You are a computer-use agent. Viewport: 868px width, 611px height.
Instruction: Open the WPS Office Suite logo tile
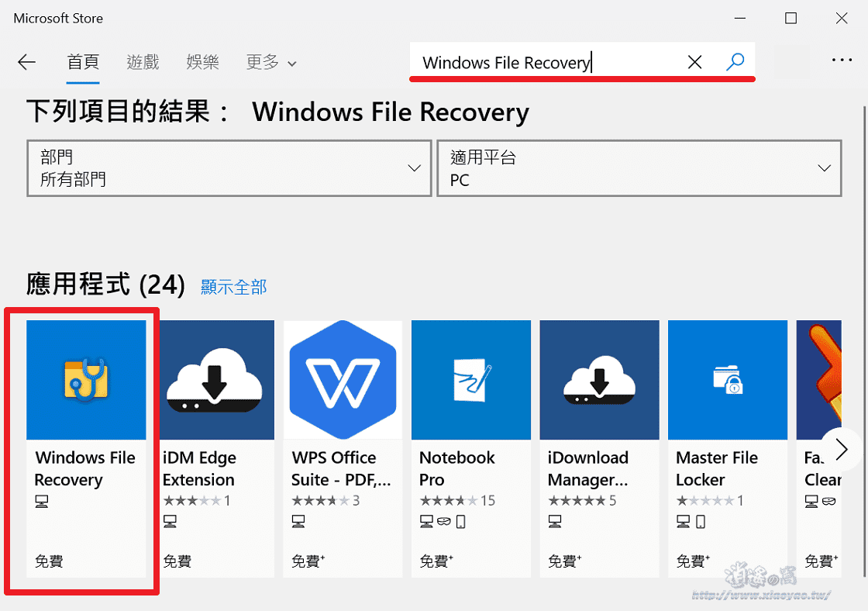click(343, 380)
